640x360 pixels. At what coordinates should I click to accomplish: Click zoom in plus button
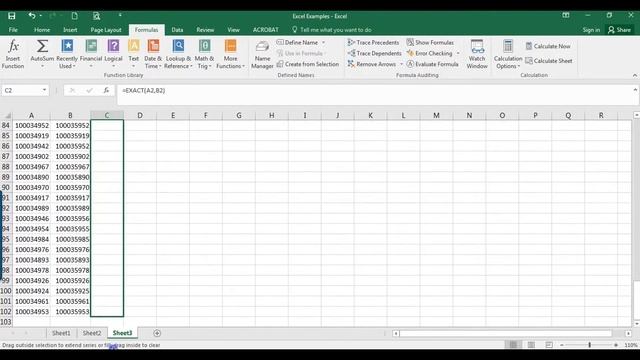(x=616, y=345)
